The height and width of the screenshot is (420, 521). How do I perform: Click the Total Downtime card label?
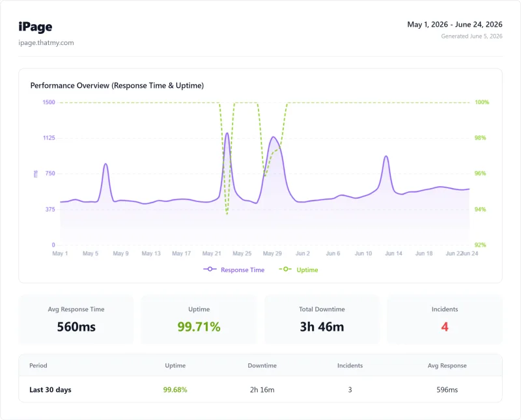coord(322,309)
